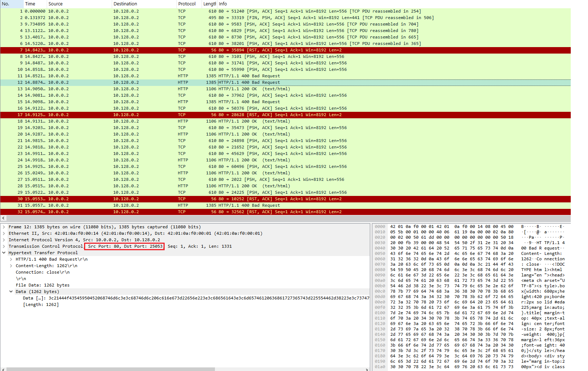Expand the Frame 12 details section
This screenshot has width=588, height=371.
pyautogui.click(x=4, y=227)
